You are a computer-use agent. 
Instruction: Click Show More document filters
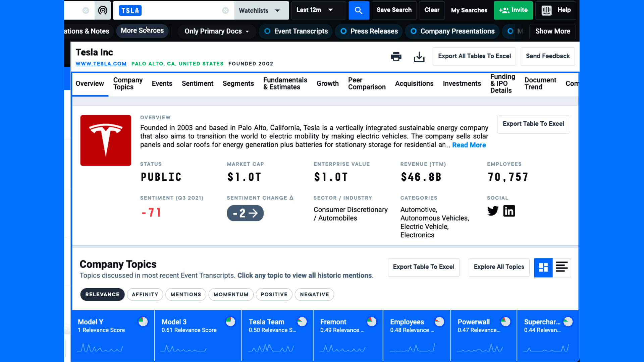[x=552, y=31]
